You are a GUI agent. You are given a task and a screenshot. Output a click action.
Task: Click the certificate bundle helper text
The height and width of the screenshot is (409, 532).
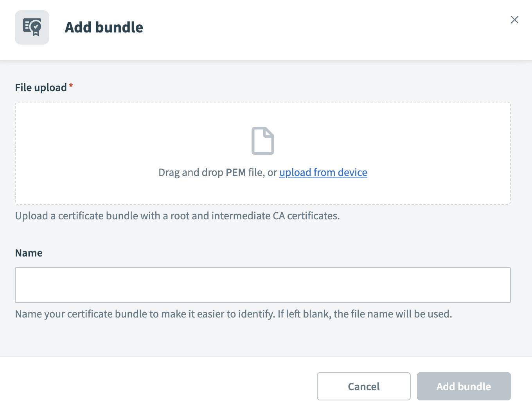pyautogui.click(x=178, y=215)
